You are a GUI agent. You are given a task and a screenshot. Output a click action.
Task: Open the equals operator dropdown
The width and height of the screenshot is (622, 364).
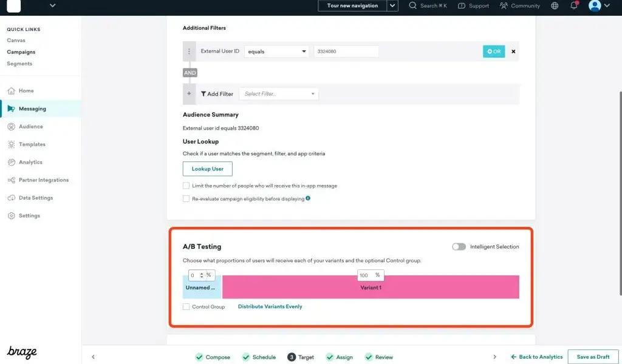(277, 52)
